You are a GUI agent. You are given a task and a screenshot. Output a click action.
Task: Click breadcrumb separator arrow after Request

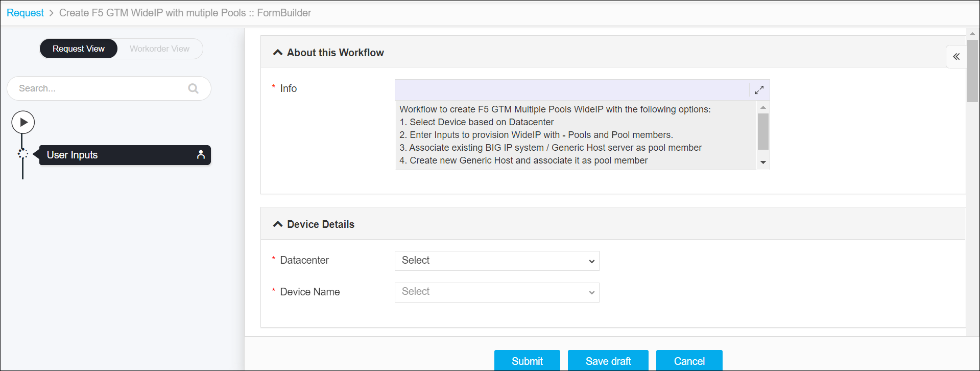coord(52,13)
